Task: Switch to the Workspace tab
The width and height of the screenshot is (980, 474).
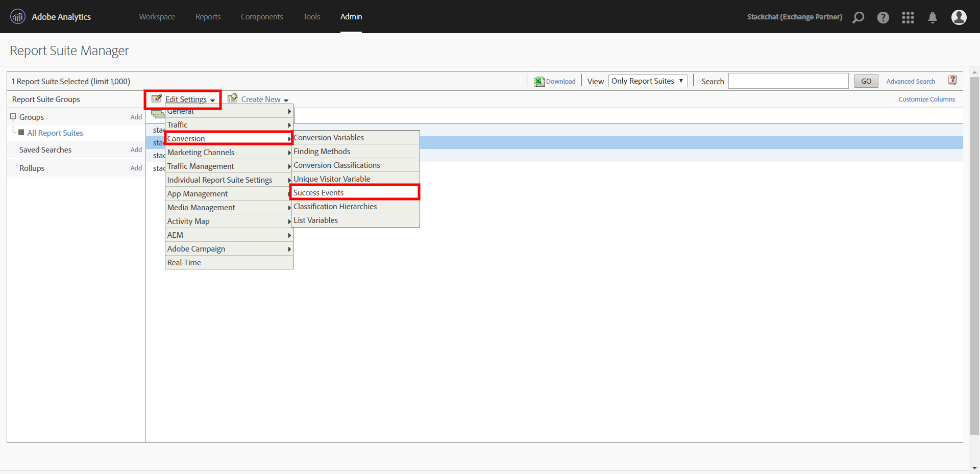Action: (x=157, y=17)
